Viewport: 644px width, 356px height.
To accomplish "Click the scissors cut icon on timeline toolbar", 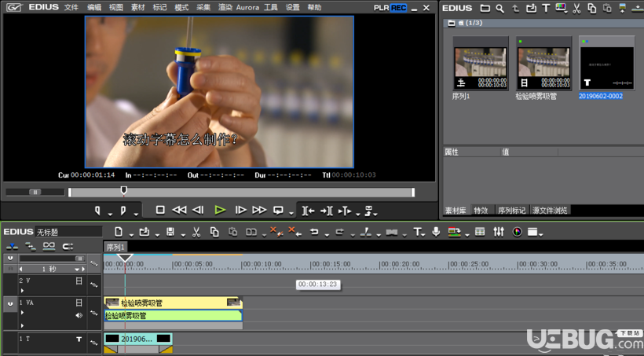I will [x=196, y=232].
